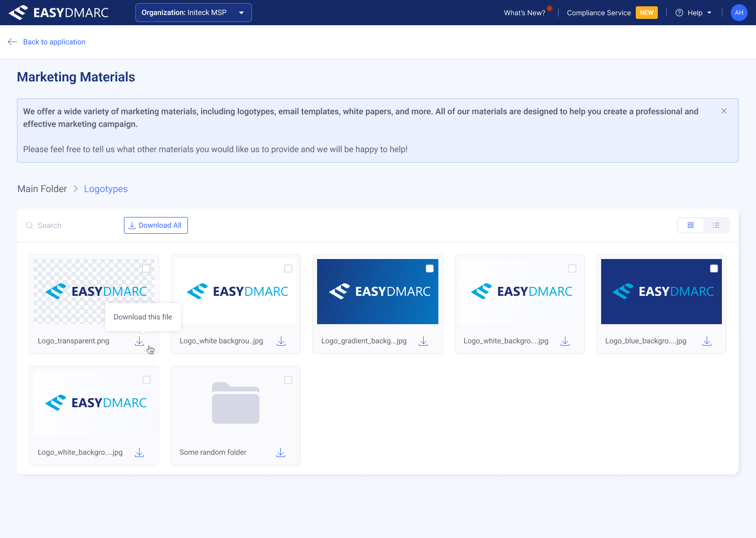The width and height of the screenshot is (756, 538).
Task: Open the Logo_transparent.png thumbnail
Action: [x=94, y=292]
